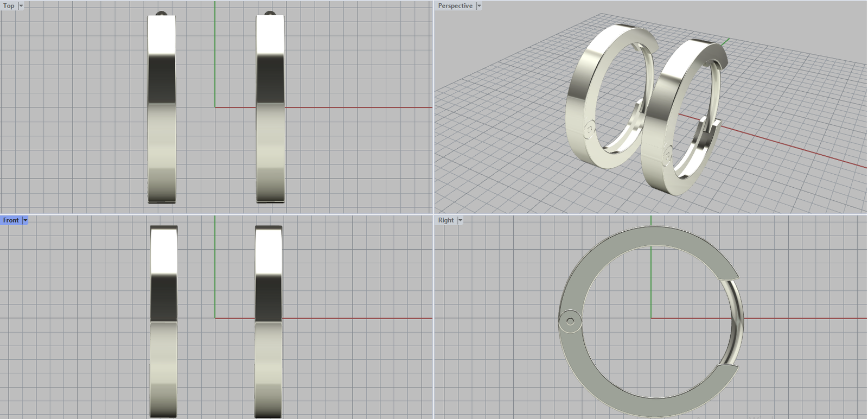The width and height of the screenshot is (868, 419).
Task: Expand the Perspective viewport menu arrow
Action: 479,6
